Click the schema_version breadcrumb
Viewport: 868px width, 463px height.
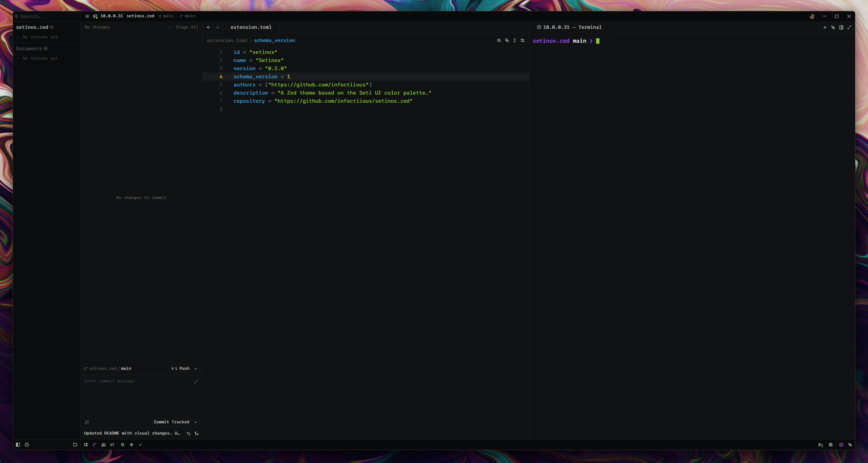[x=274, y=40]
